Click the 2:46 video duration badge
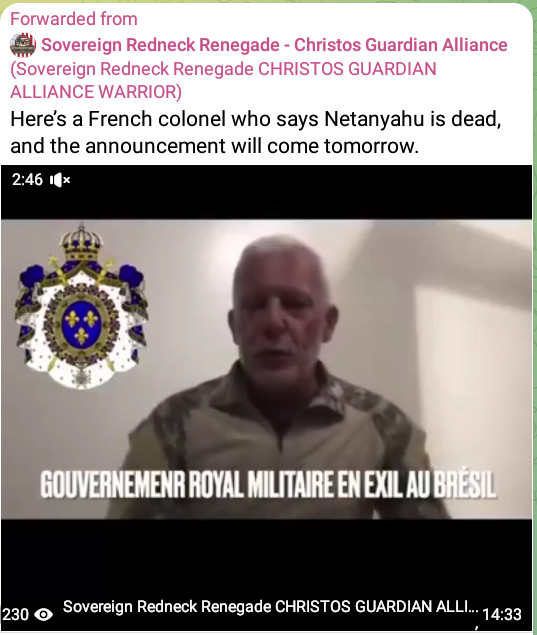Image resolution: width=537 pixels, height=635 pixels. tap(27, 179)
